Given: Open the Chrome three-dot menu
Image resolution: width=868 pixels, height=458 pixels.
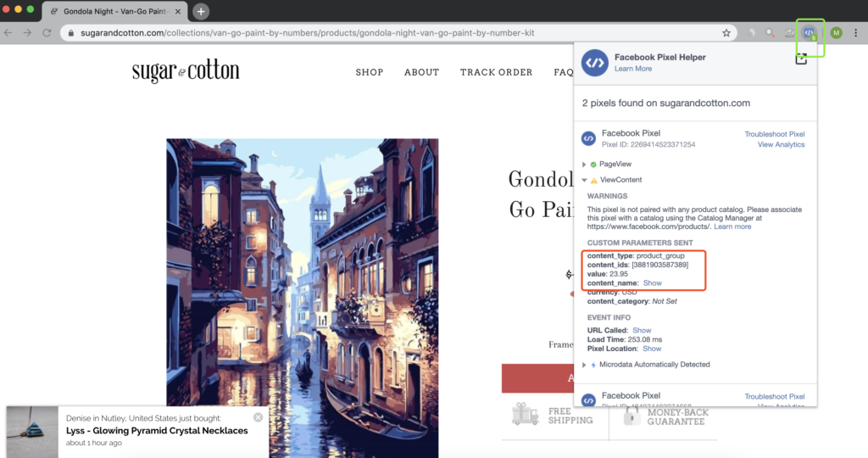Looking at the screenshot, I should (x=856, y=33).
